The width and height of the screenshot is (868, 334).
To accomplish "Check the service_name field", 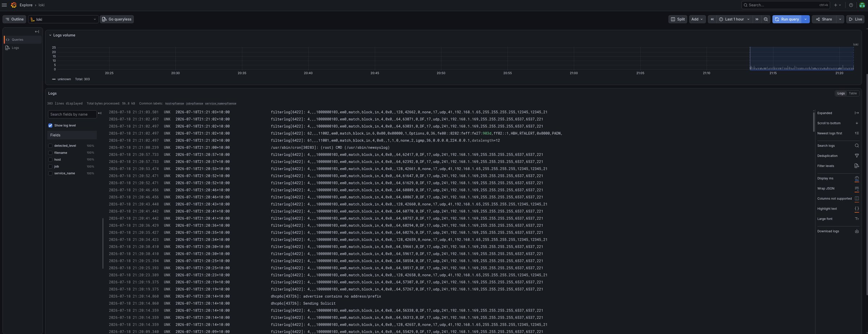I will [50, 173].
